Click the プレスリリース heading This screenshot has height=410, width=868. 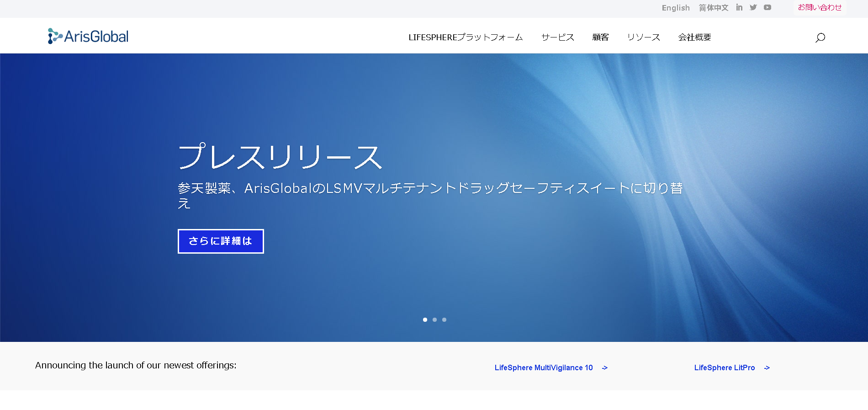[280, 157]
